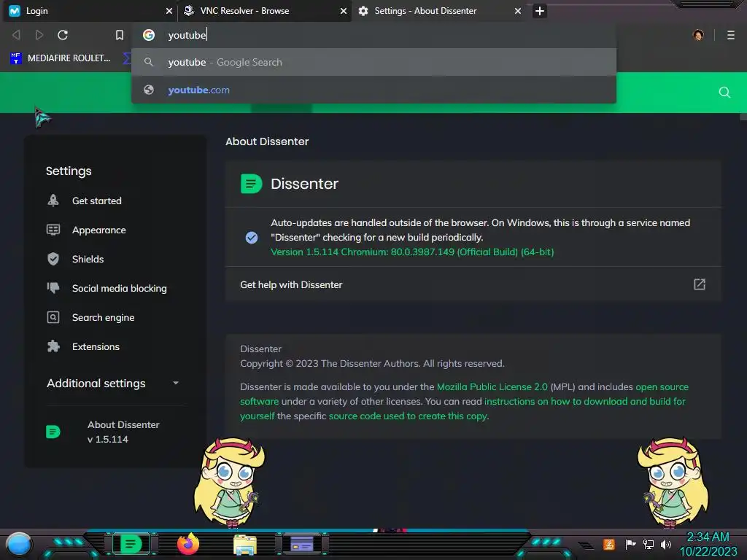Open the purple window app on taskbar
The image size is (747, 560).
click(x=302, y=544)
